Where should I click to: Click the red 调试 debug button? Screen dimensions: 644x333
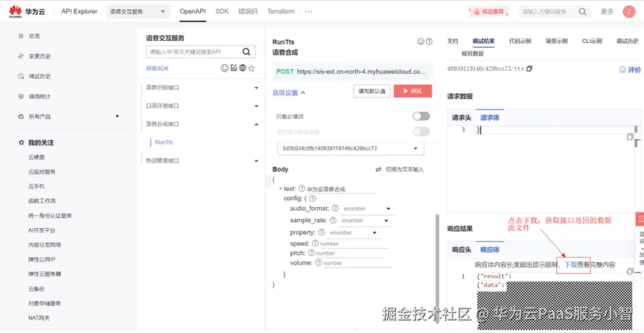pos(412,91)
